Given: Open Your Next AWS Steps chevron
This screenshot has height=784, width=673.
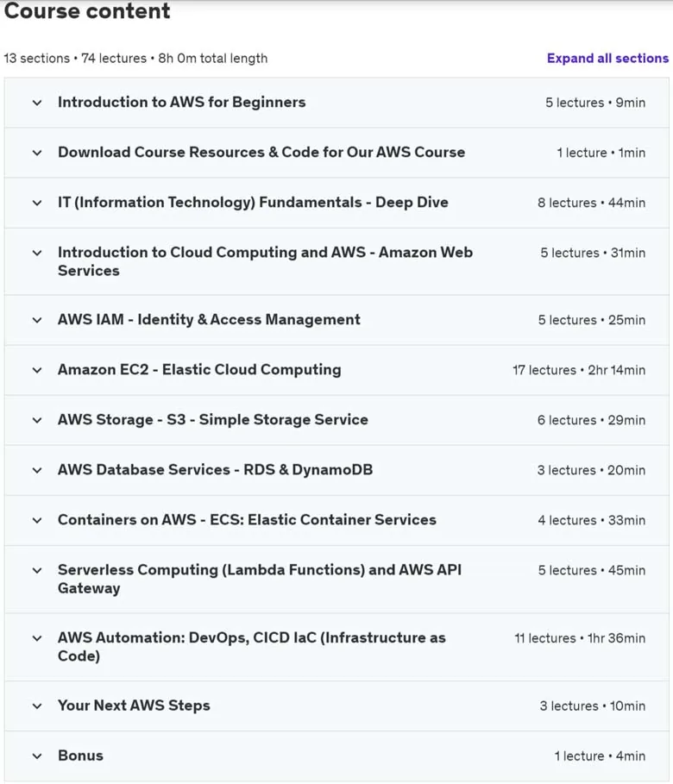Looking at the screenshot, I should 37,706.
